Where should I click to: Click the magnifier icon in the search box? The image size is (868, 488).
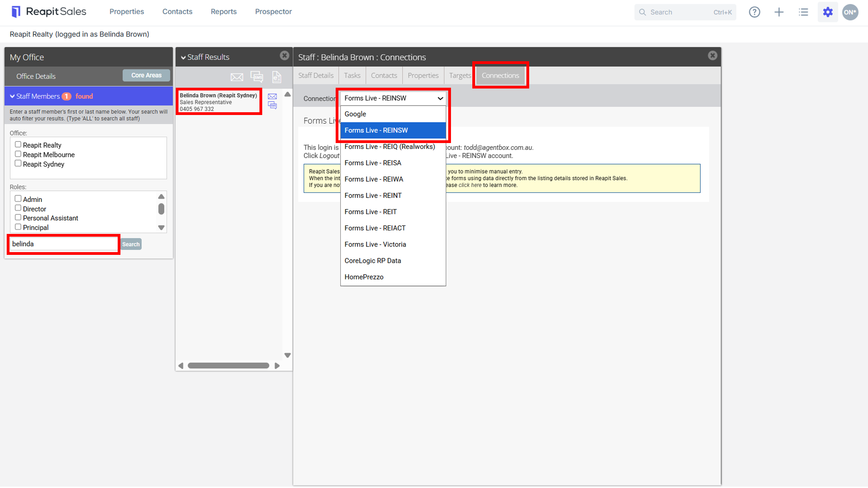[643, 12]
